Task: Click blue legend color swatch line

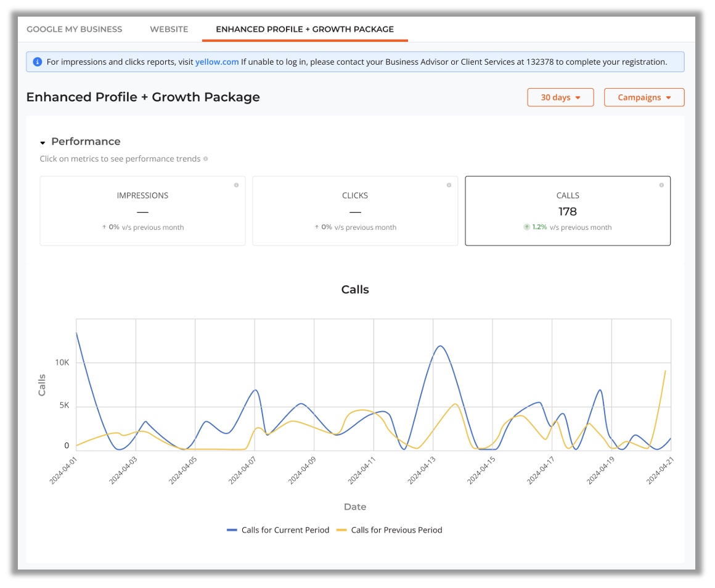Action: [x=232, y=530]
